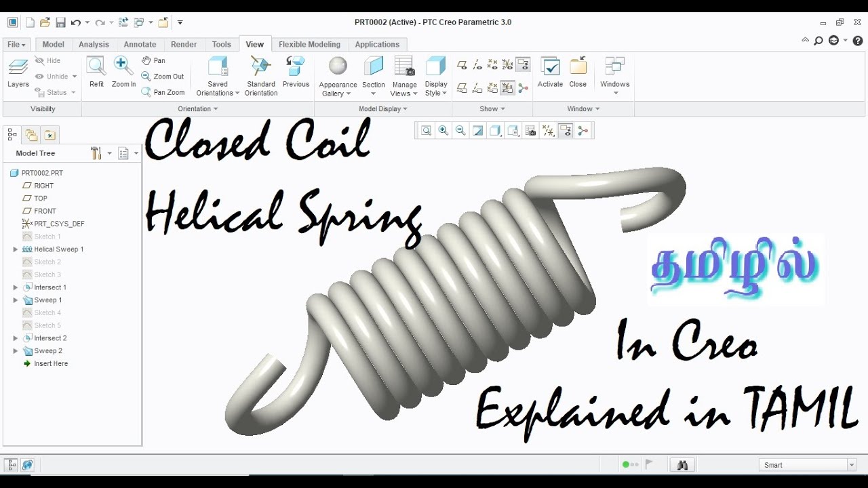Screen dimensions: 868x488
Task: Select PRT_CSYS_DEF in model tree
Action: click(53, 224)
